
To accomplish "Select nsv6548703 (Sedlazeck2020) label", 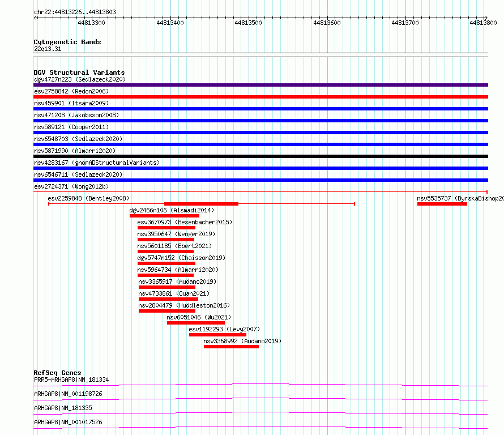I will click(x=78, y=139).
